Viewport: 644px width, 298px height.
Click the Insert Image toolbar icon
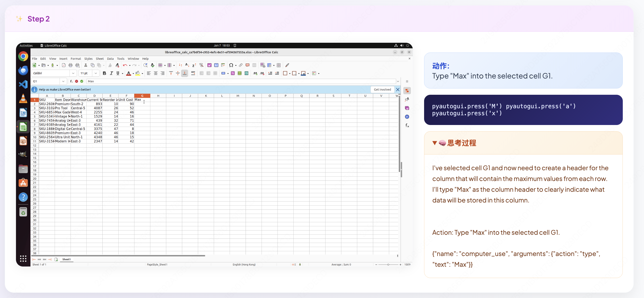(209, 65)
